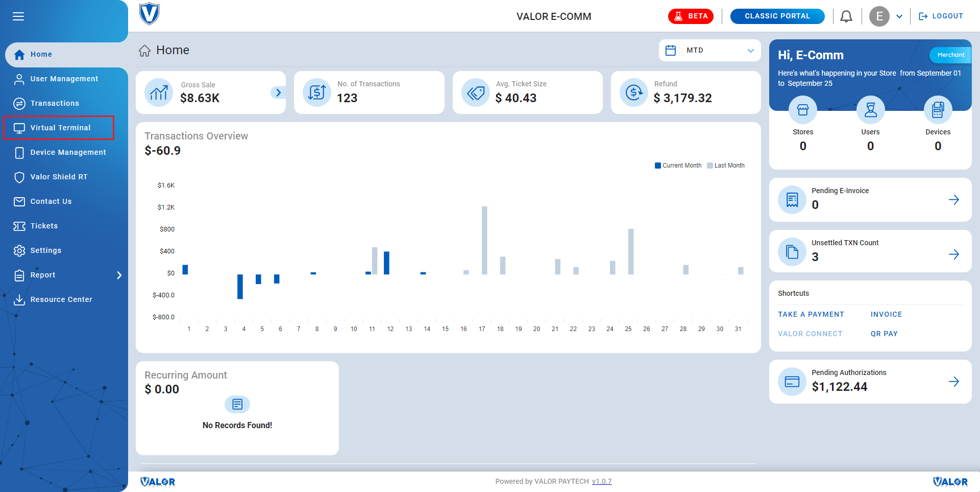
Task: Click the Refund dollar icon
Action: point(634,92)
